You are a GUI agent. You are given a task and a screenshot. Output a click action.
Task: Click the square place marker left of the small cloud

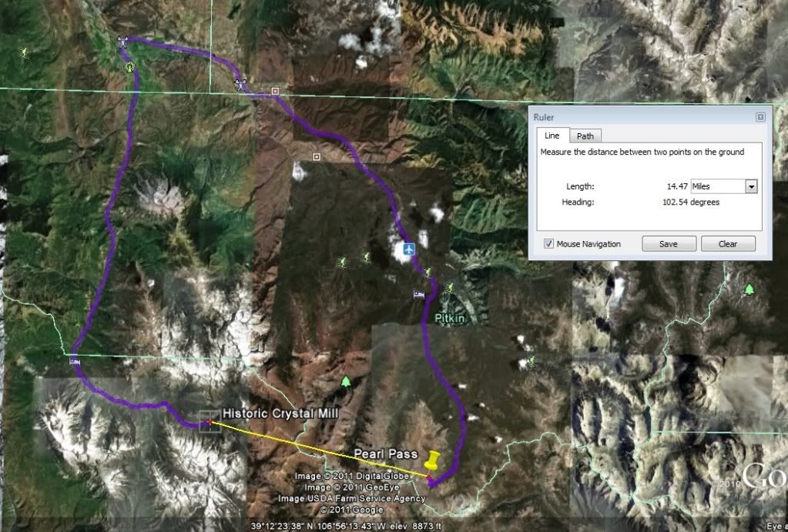click(x=316, y=157)
